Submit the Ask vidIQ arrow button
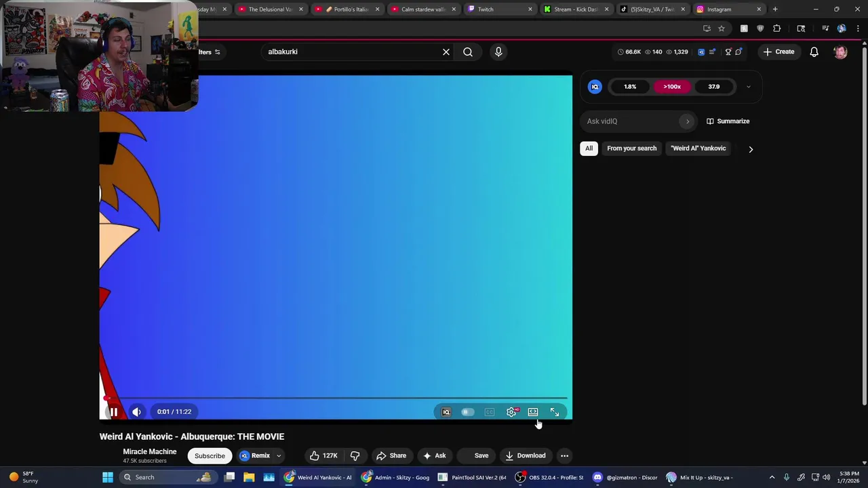This screenshot has width=868, height=488. pos(688,121)
